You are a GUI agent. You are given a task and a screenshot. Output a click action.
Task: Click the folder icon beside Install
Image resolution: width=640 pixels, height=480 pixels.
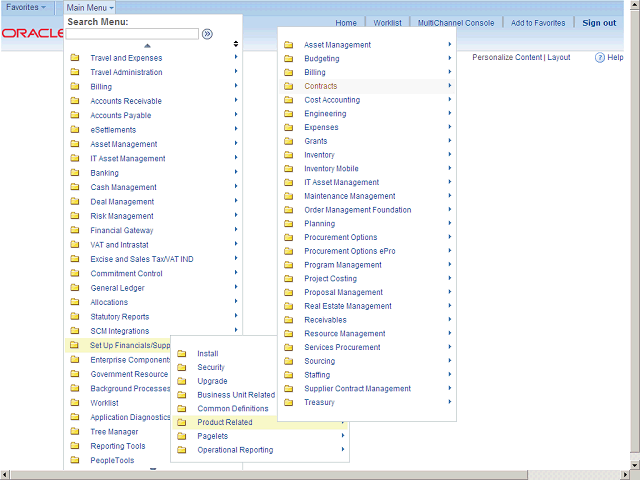pyautogui.click(x=181, y=354)
